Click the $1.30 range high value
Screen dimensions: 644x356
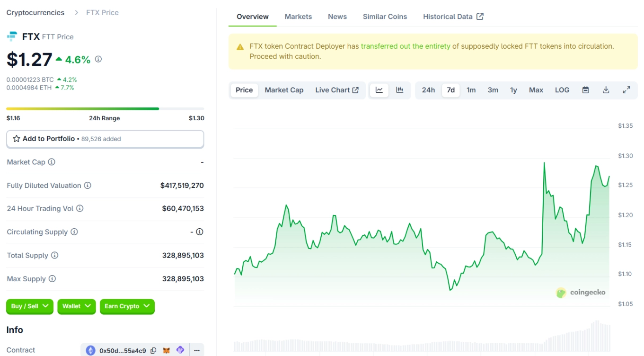[196, 118]
